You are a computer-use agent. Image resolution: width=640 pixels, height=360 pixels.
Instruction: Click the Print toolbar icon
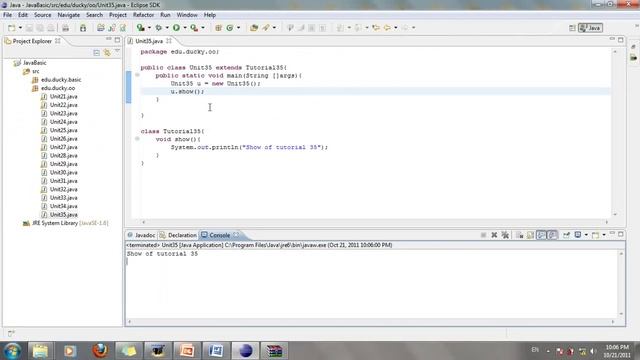coord(65,28)
